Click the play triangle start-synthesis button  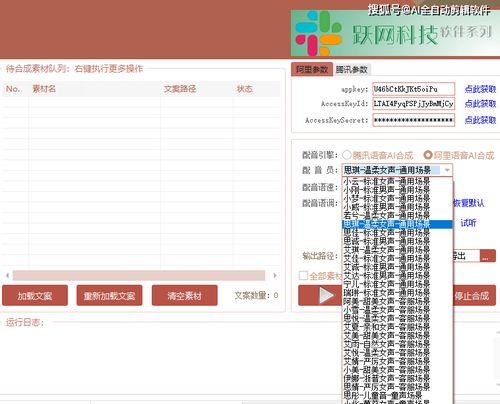point(321,295)
